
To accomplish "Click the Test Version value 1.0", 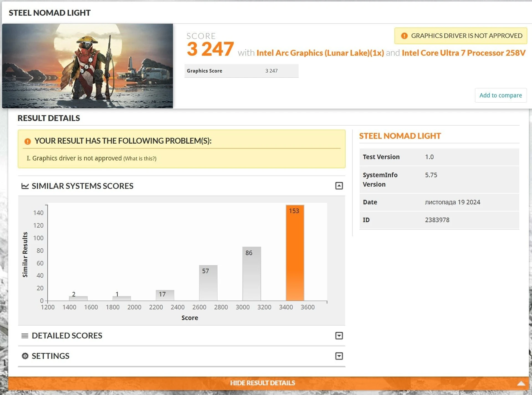I will tap(429, 157).
